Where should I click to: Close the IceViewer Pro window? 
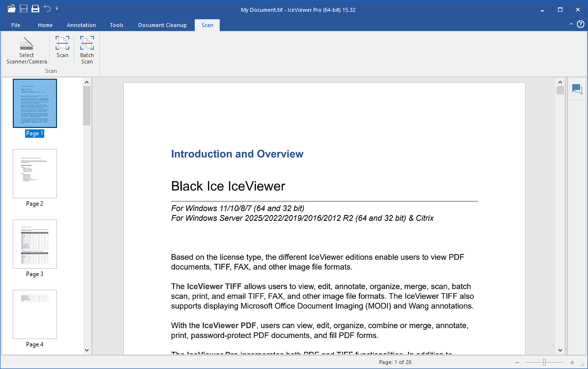(x=578, y=10)
